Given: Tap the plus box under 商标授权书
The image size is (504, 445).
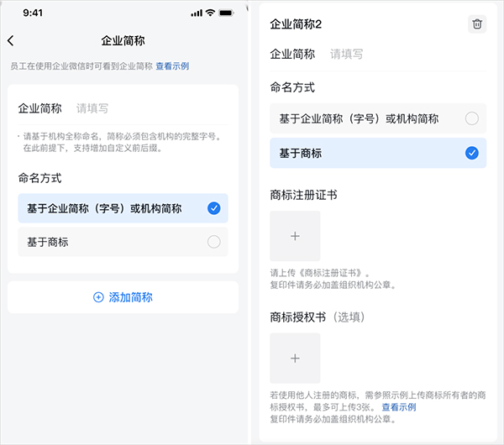Looking at the screenshot, I should (295, 359).
